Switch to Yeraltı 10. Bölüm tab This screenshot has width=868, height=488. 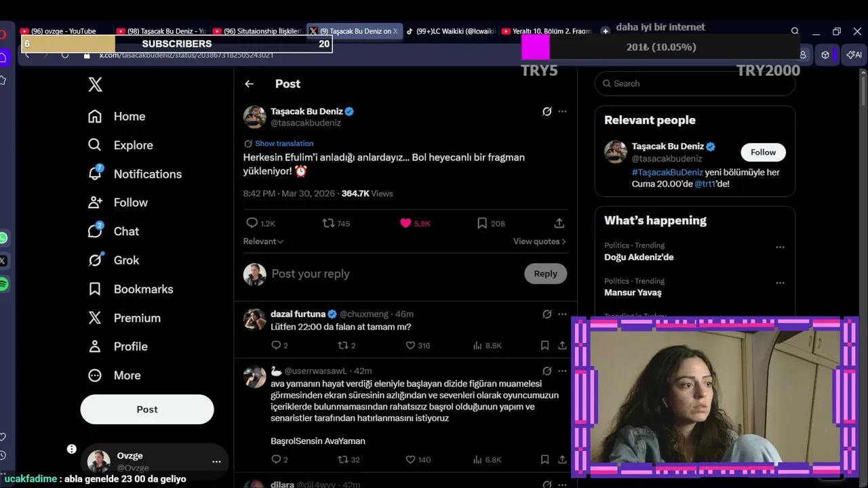point(547,31)
